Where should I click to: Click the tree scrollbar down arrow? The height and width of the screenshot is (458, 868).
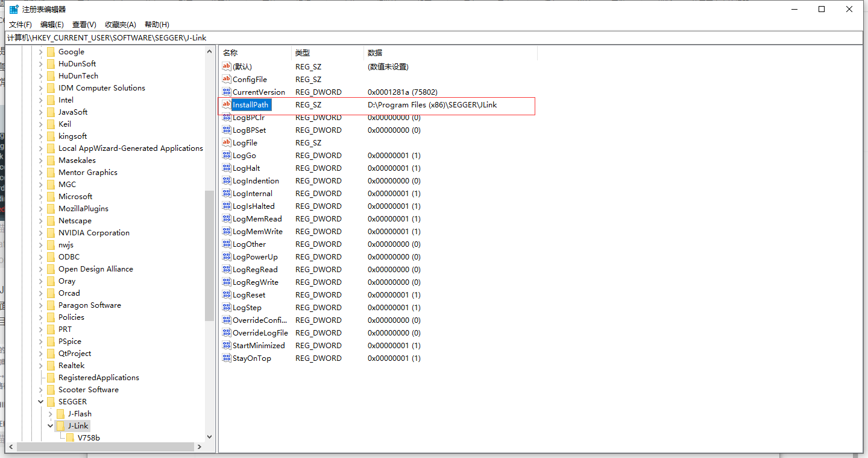(x=209, y=437)
